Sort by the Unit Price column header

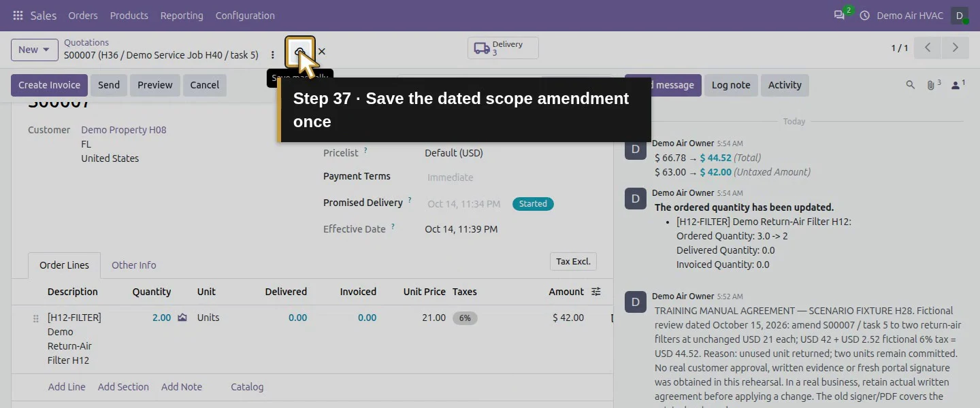[x=424, y=292]
